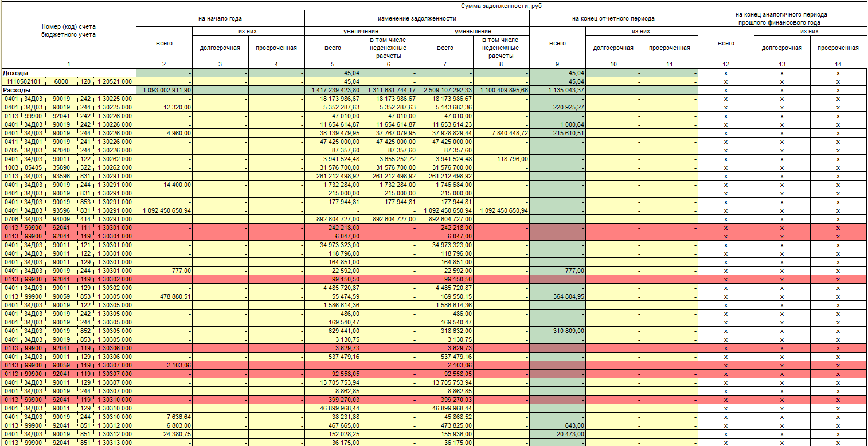868x446 pixels.
Task: Select cell with value '629 441,00'
Action: 333,331
